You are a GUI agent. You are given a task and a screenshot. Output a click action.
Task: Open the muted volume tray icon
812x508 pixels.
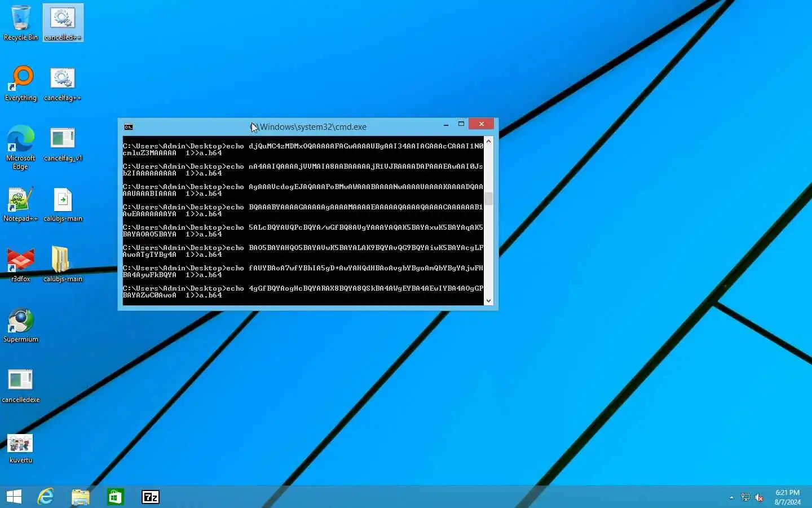tap(759, 497)
